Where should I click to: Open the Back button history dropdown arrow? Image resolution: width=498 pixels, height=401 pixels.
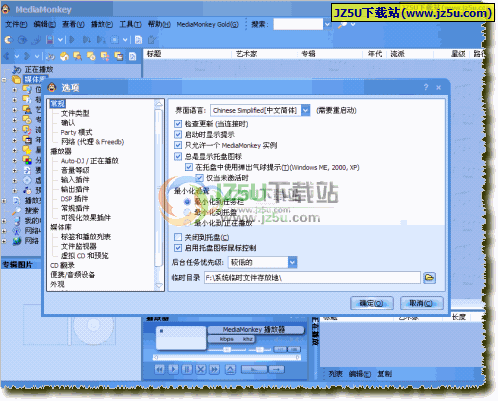[x=17, y=56]
